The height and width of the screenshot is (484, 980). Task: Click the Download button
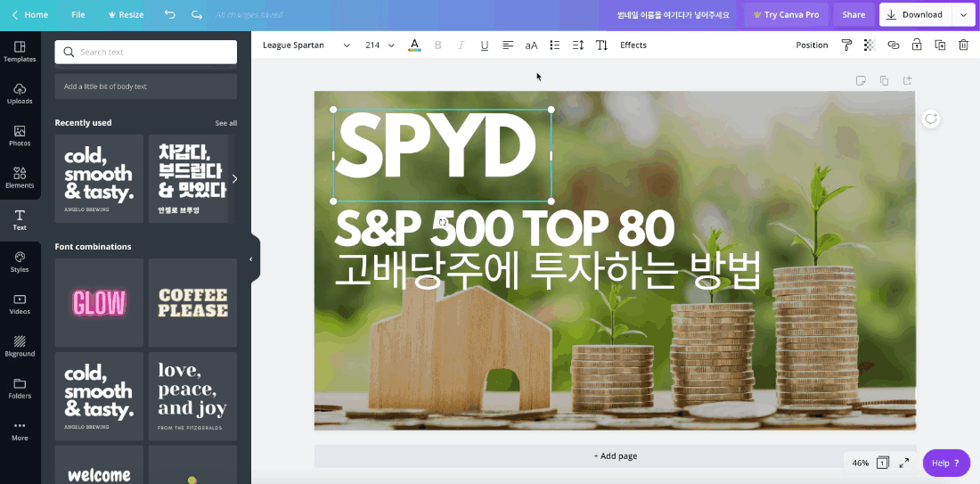916,14
